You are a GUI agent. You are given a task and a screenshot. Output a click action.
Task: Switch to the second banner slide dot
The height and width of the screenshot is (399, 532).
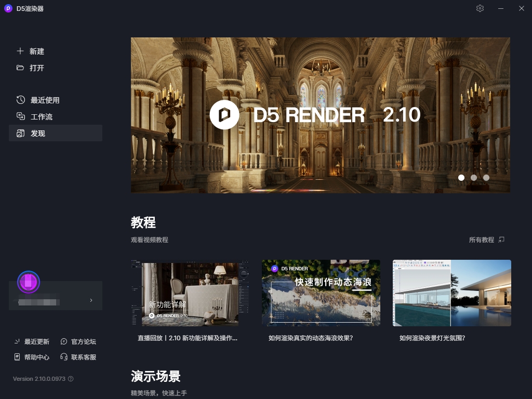point(474,178)
